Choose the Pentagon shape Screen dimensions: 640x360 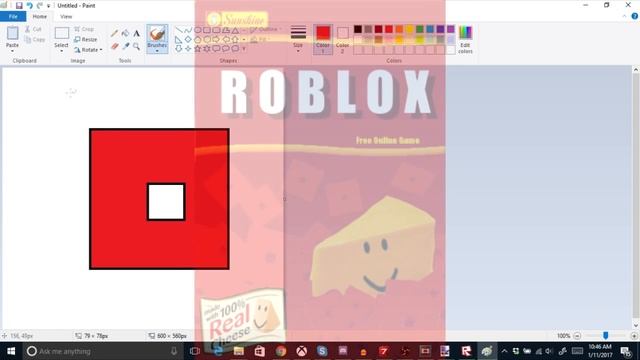[x=198, y=40]
